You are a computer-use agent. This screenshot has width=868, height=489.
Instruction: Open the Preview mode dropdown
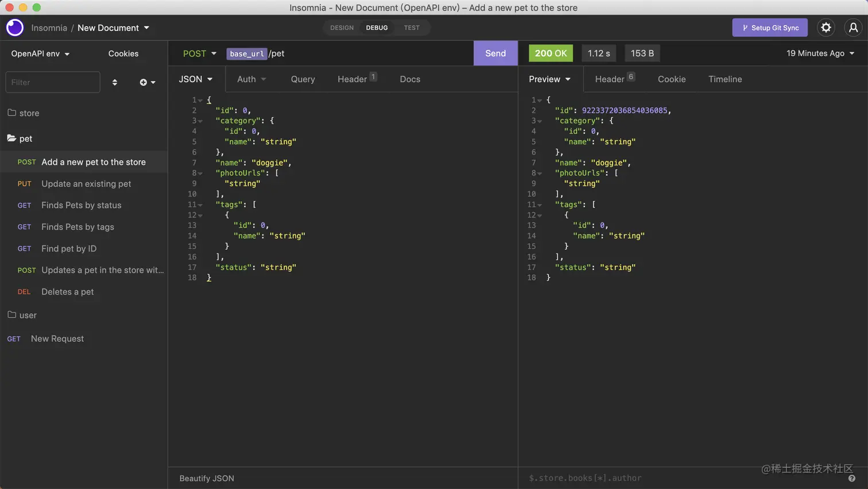(x=550, y=79)
